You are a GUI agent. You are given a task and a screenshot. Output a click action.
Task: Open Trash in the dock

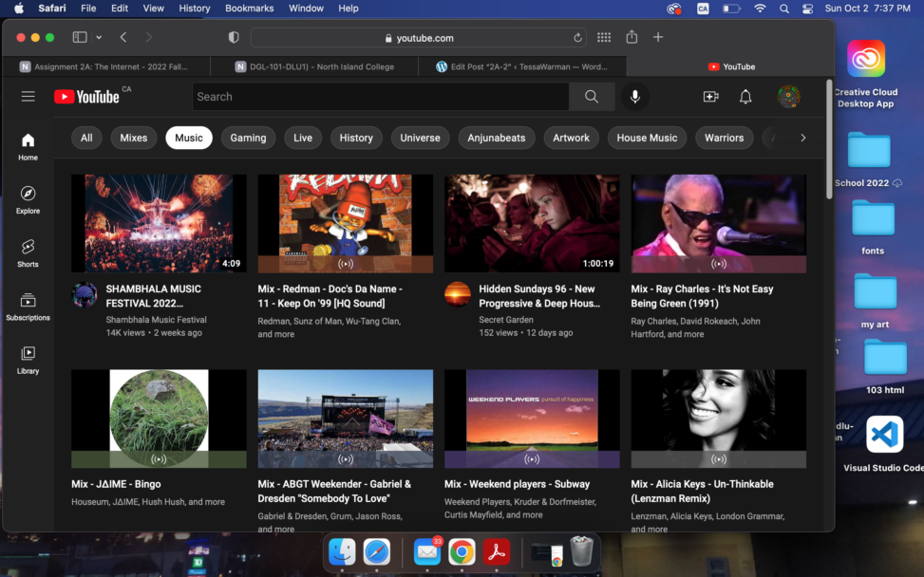(x=581, y=551)
